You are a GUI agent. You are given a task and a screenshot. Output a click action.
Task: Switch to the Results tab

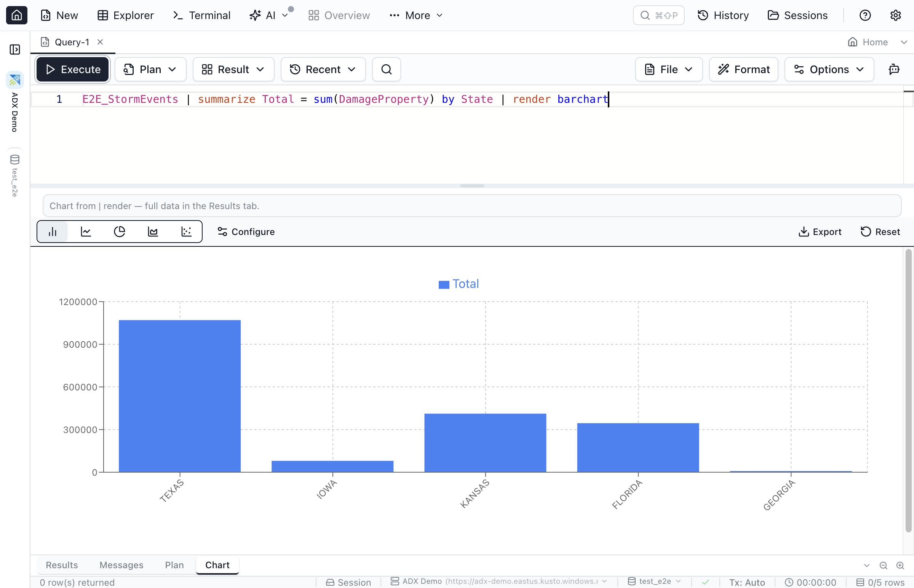coord(62,565)
